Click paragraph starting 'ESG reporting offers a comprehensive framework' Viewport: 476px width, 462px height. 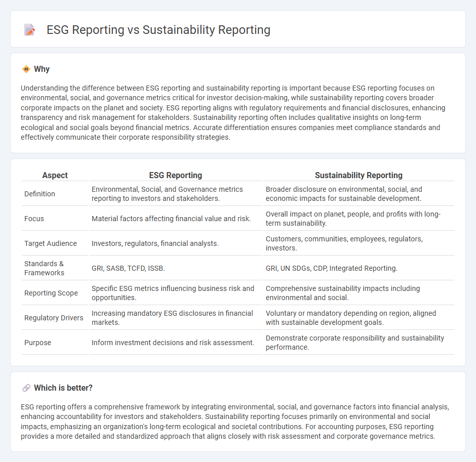235,422
